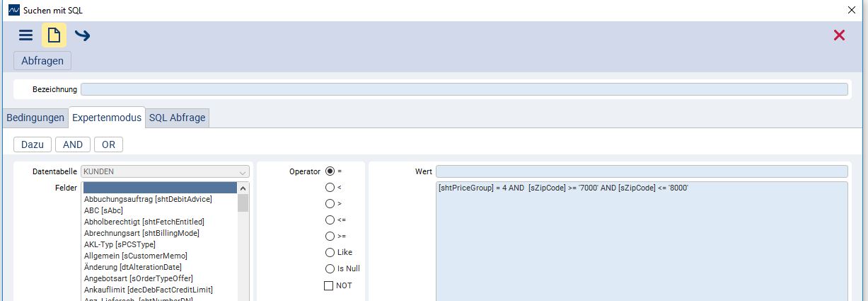Enable the NOT checkbox
Screen dimensions: 868x301
(x=329, y=285)
